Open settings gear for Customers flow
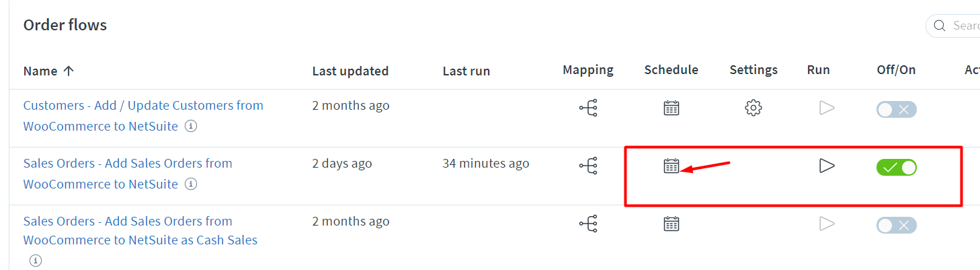This screenshot has width=980, height=270. [x=753, y=108]
